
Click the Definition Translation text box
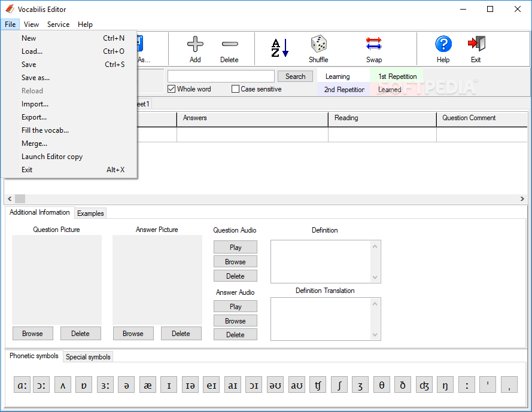point(321,319)
